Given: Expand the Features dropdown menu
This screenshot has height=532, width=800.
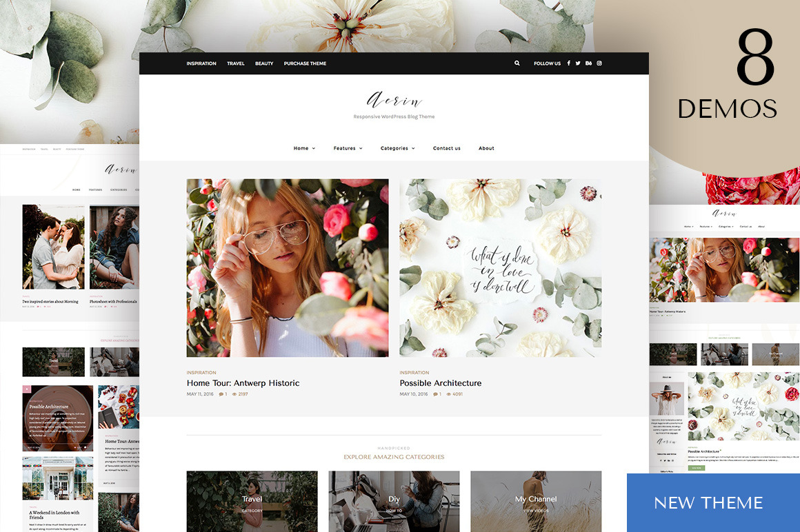Looking at the screenshot, I should [x=348, y=148].
